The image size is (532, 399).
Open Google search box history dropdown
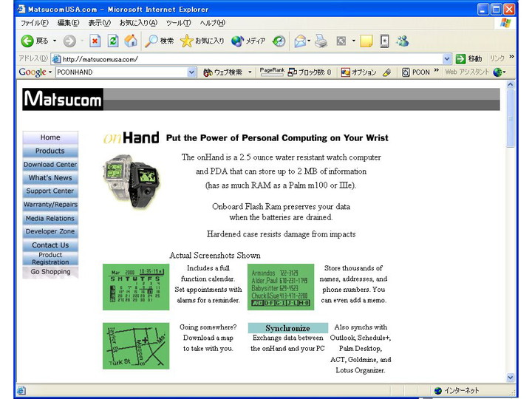pyautogui.click(x=191, y=72)
